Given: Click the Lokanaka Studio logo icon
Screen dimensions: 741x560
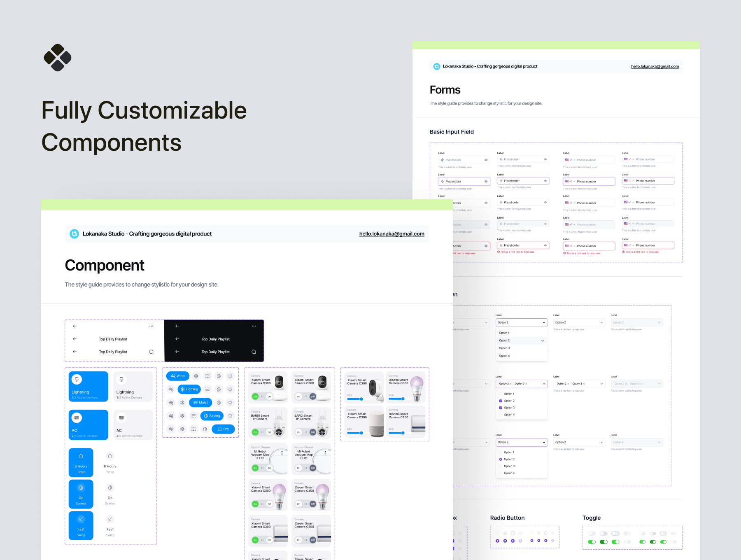Looking at the screenshot, I should (x=73, y=233).
